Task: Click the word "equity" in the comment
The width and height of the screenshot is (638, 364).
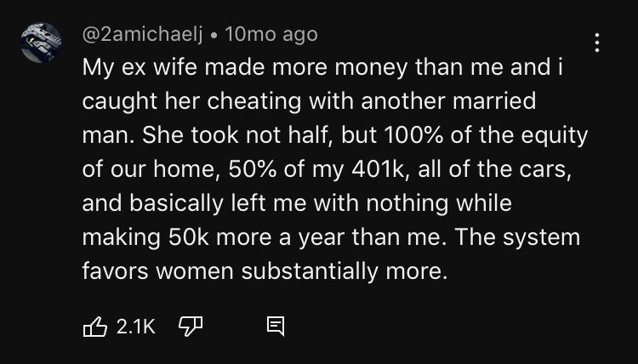Action: (x=554, y=136)
